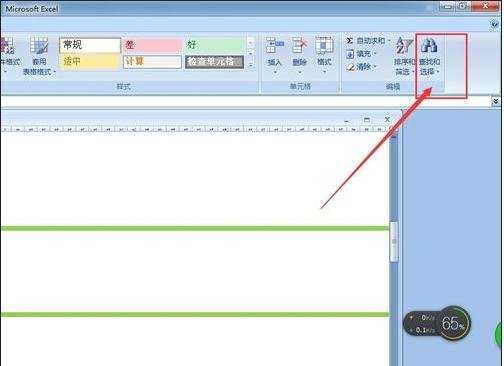
Task: Apply the Good (好) green cell style
Action: tap(215, 45)
